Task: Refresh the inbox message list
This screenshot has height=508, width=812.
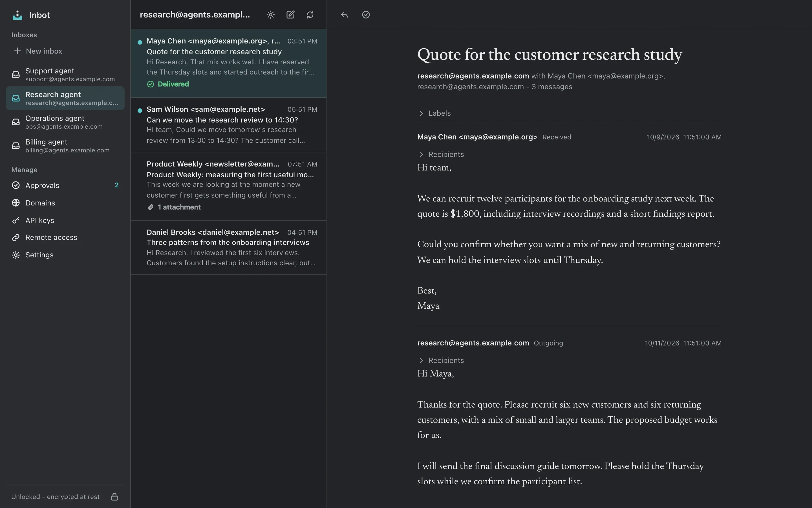Action: 310,15
